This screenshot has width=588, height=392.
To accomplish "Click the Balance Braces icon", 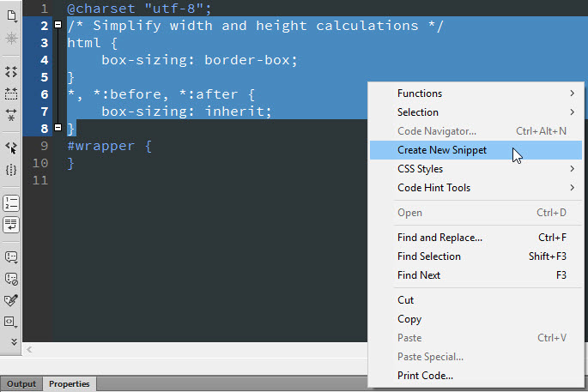I will [11, 169].
